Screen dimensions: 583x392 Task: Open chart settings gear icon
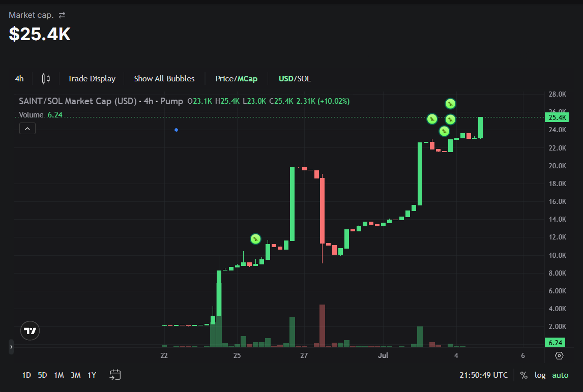coord(559,355)
